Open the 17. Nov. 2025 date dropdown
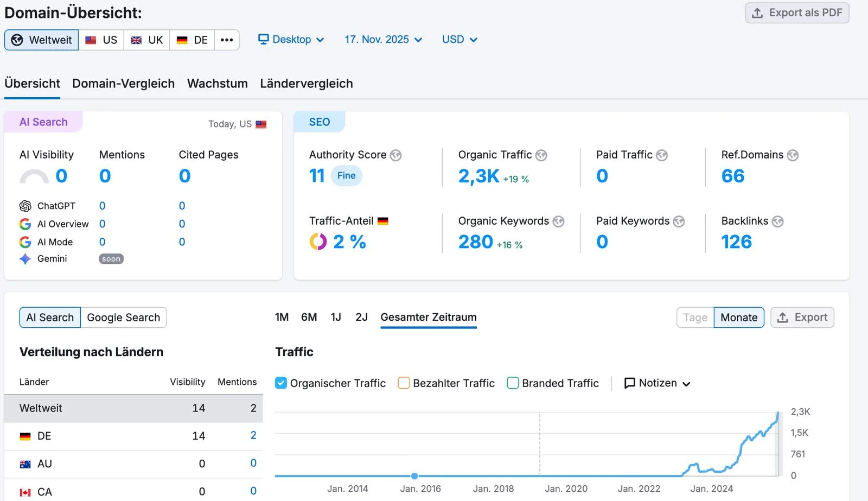 (383, 40)
